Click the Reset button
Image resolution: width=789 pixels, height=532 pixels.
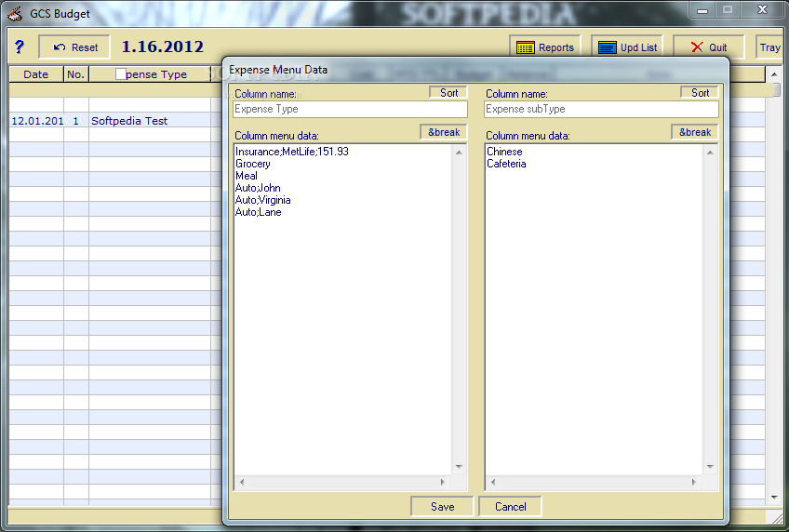coord(74,47)
